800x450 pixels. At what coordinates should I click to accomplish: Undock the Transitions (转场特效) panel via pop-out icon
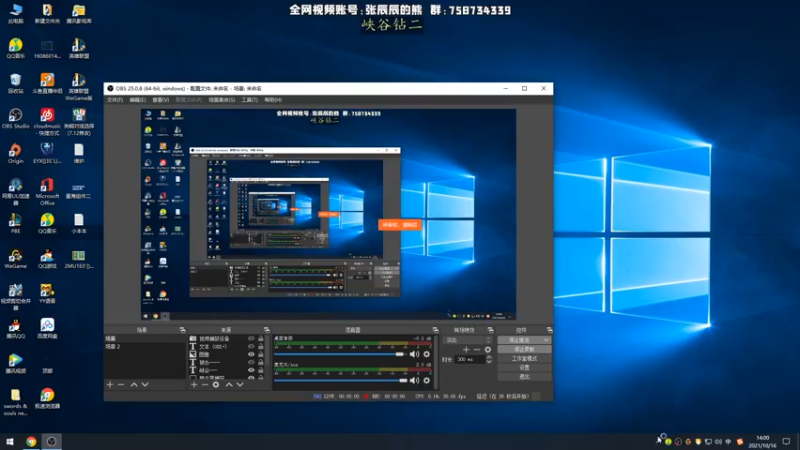[490, 330]
